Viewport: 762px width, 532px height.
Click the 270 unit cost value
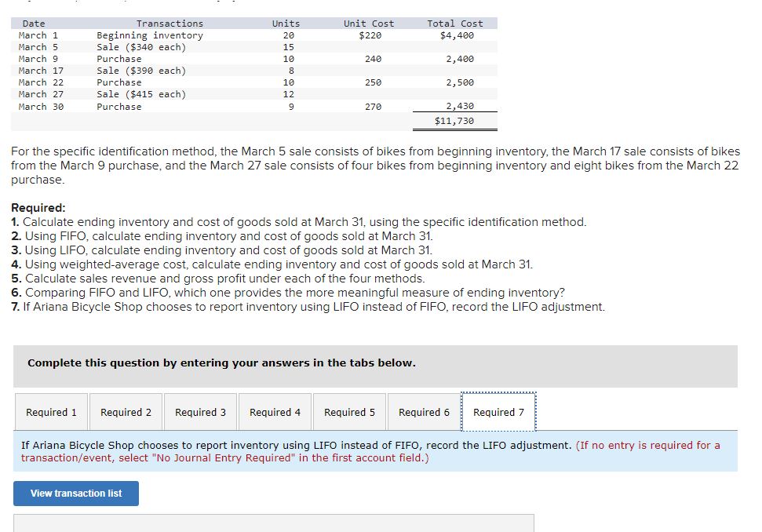[x=374, y=107]
